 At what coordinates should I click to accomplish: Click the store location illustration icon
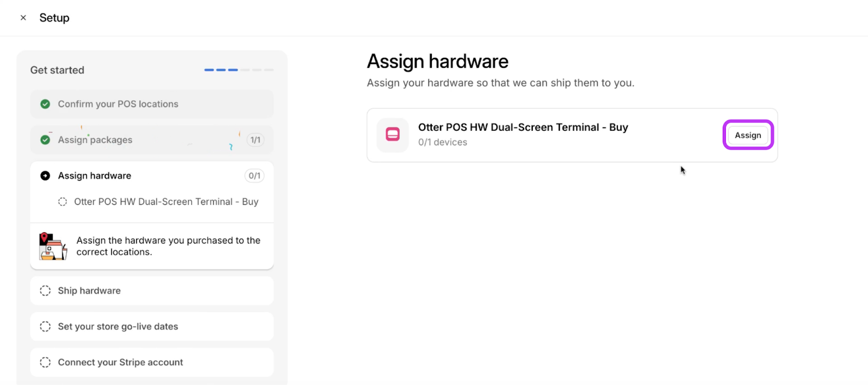(x=53, y=246)
